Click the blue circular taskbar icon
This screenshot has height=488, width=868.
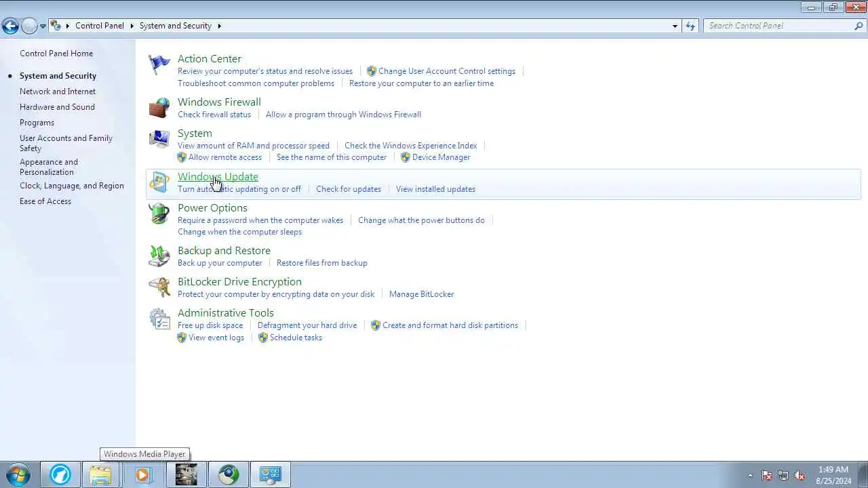[x=60, y=474]
